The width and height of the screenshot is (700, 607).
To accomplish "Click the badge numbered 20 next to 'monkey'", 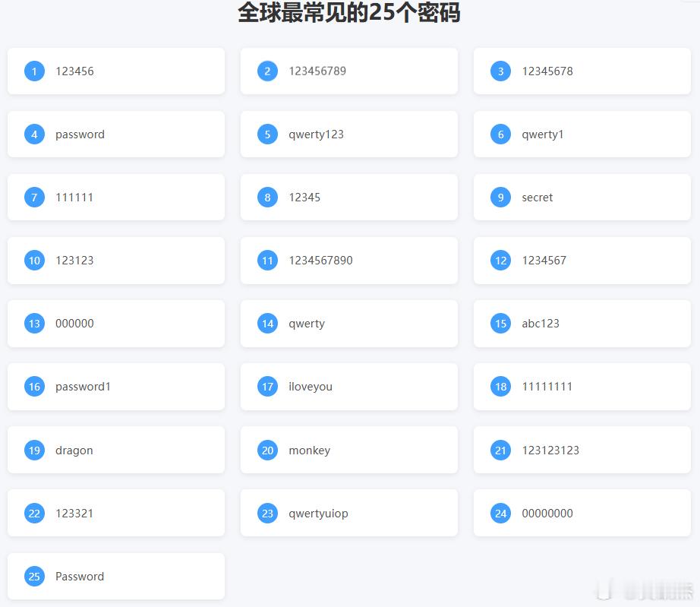I will click(x=267, y=450).
